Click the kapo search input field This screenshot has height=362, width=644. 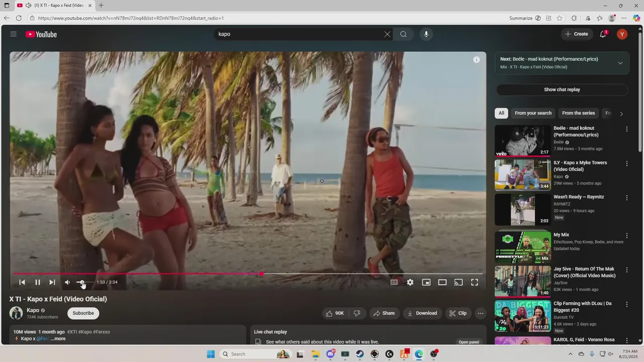click(x=299, y=34)
